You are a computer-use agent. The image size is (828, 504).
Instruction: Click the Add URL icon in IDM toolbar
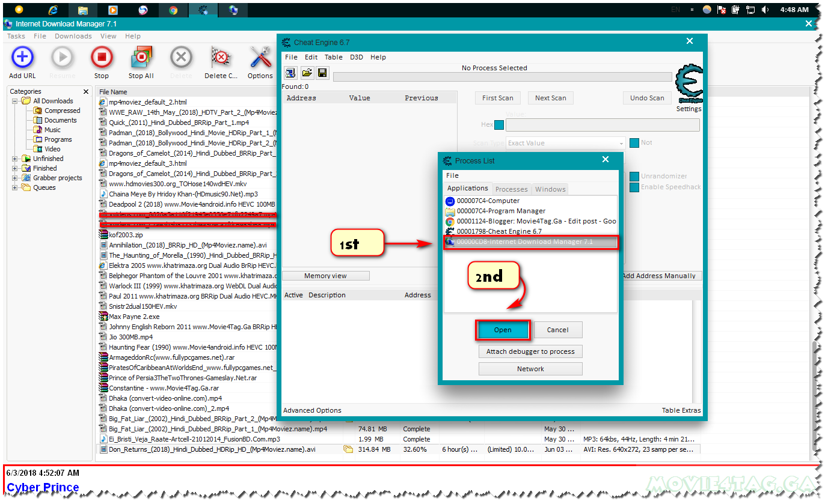click(x=22, y=58)
